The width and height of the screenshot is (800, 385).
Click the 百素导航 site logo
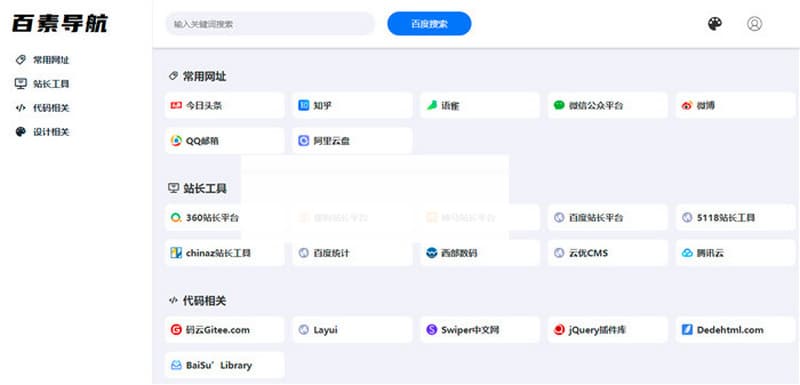(60, 23)
